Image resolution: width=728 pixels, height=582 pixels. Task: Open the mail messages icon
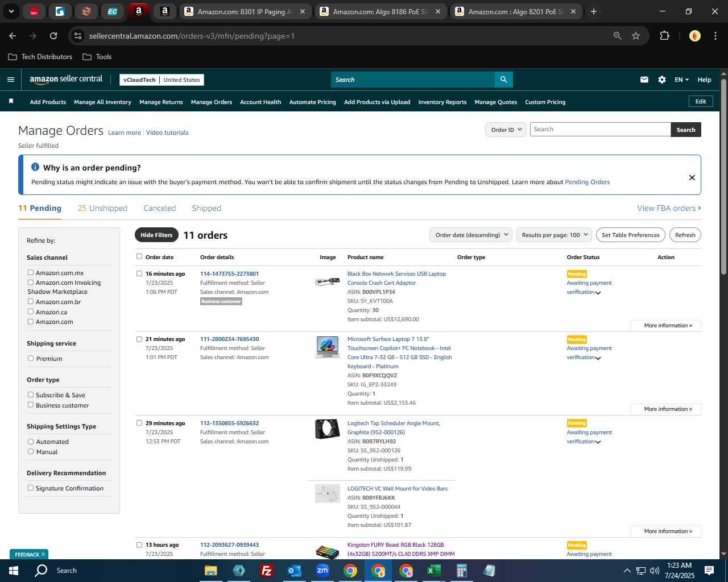(x=644, y=80)
